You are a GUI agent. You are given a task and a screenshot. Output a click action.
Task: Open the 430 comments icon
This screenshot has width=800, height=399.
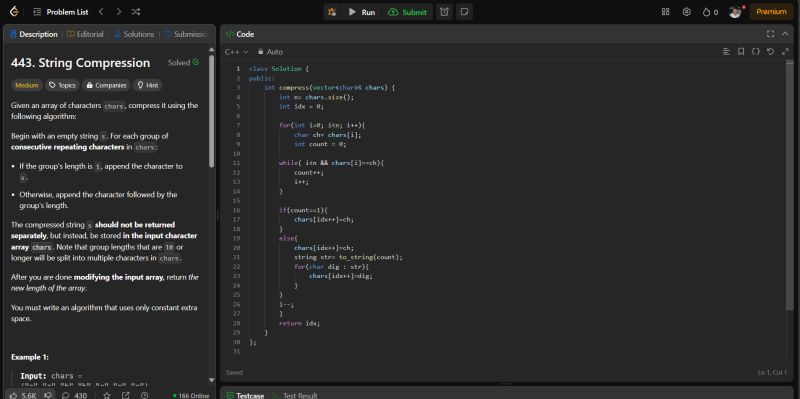point(74,395)
